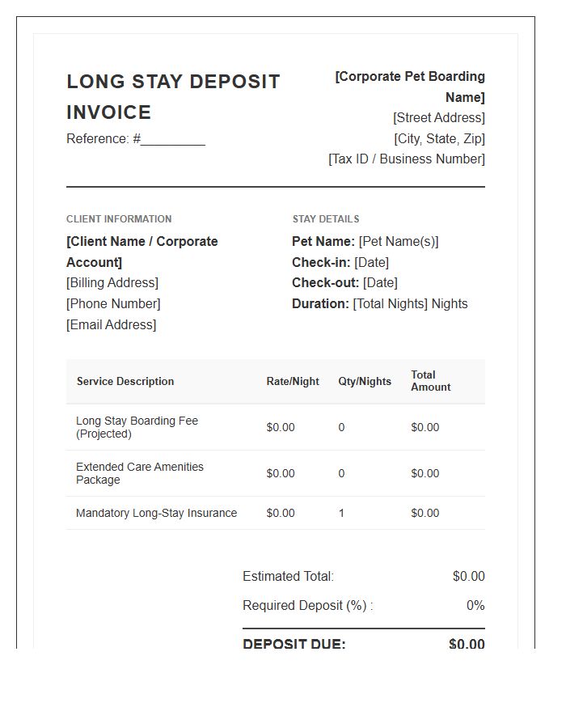
Task: Click the Check-out '[Date]' placeholder
Action: [x=380, y=283]
